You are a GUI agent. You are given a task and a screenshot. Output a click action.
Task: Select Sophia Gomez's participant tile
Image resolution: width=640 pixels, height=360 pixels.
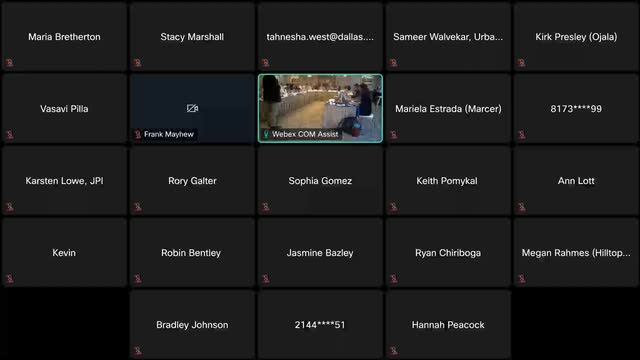coord(320,180)
